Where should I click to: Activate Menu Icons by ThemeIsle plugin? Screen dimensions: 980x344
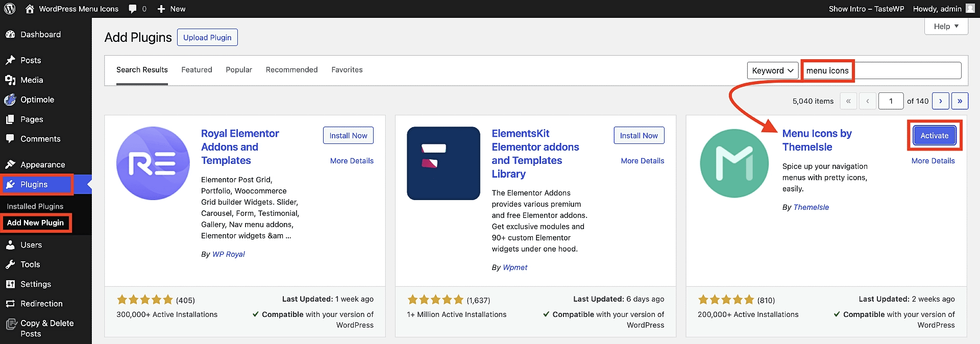coord(935,135)
